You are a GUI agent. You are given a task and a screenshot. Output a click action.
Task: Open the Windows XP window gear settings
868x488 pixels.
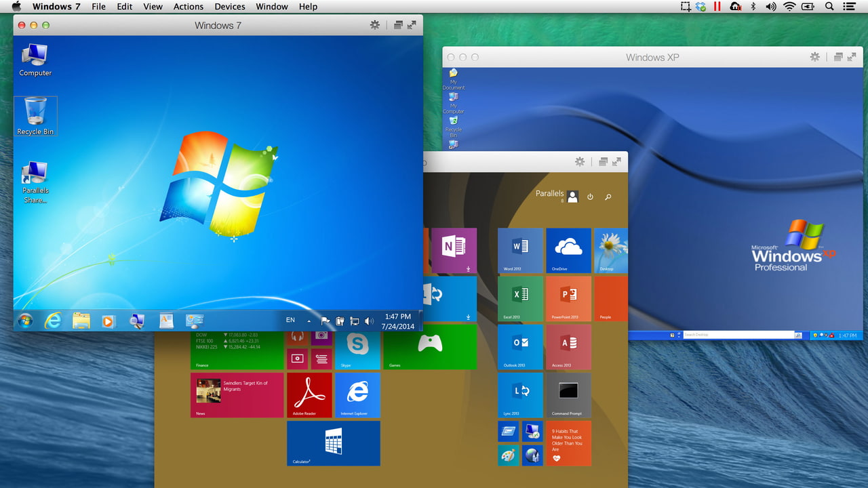[x=815, y=57]
